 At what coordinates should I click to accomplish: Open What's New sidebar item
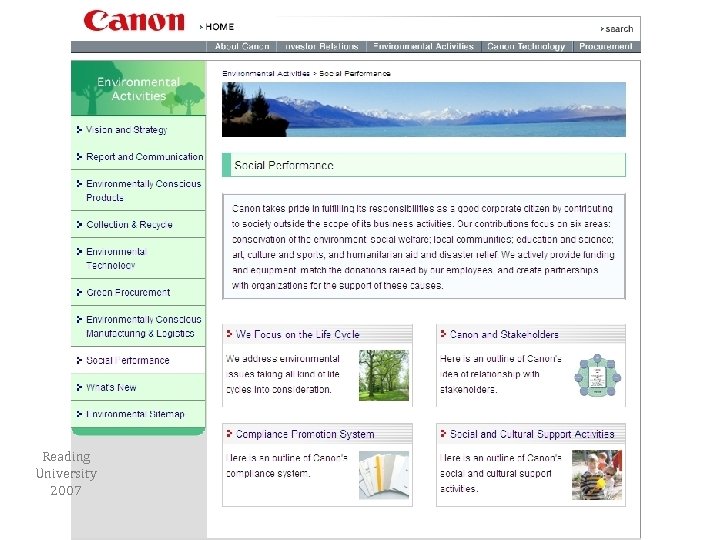[111, 388]
